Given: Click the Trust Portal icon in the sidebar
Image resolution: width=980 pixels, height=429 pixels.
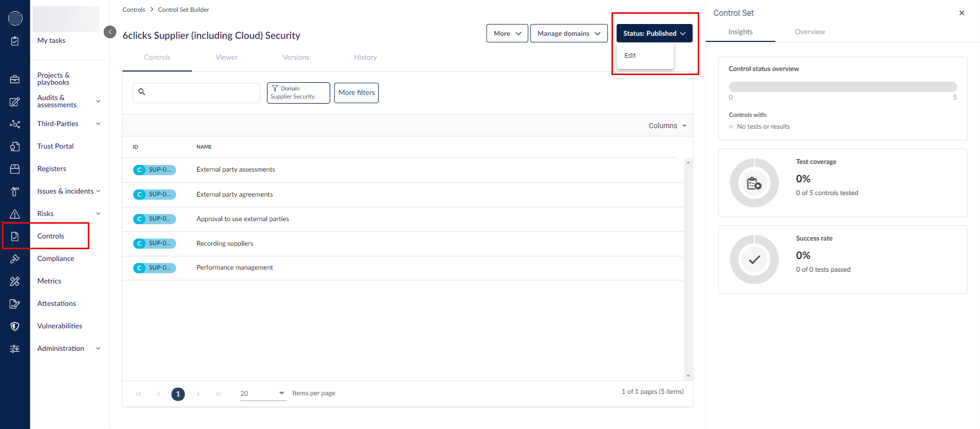Looking at the screenshot, I should pos(15,147).
